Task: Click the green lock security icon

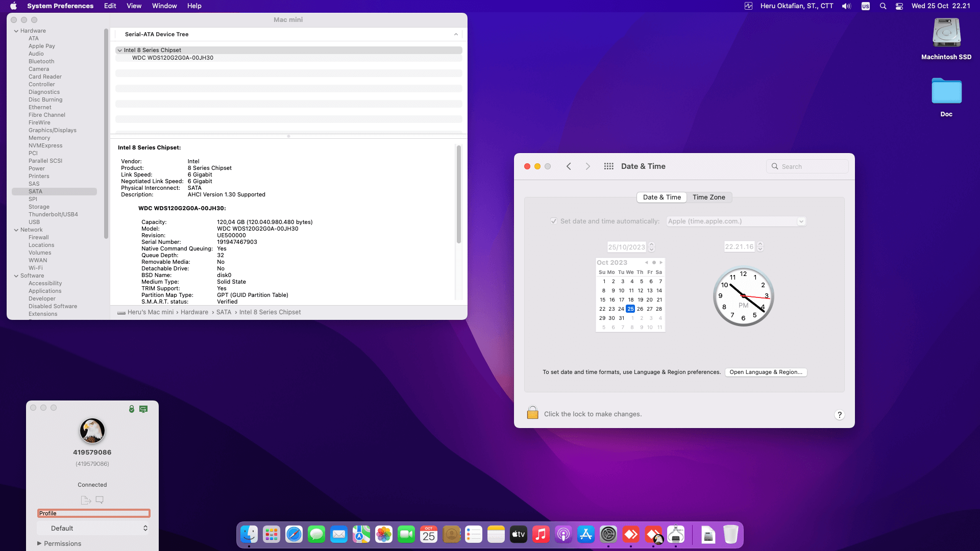Action: [x=132, y=409]
